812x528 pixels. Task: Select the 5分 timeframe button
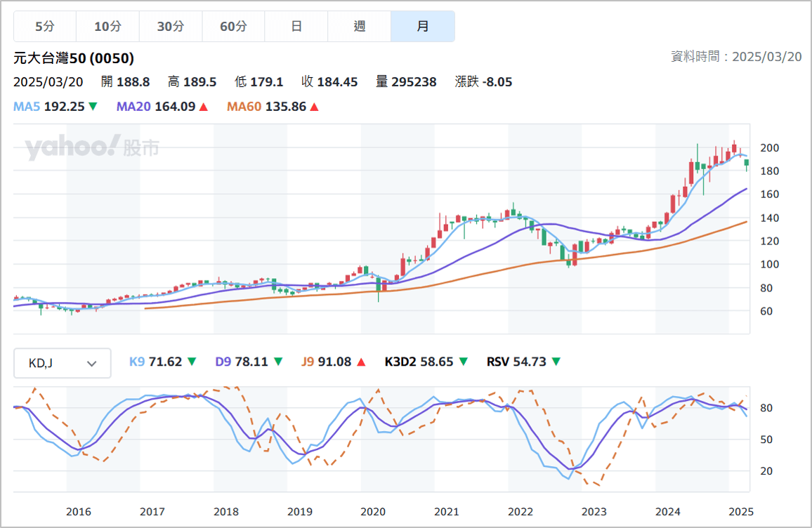pyautogui.click(x=44, y=25)
